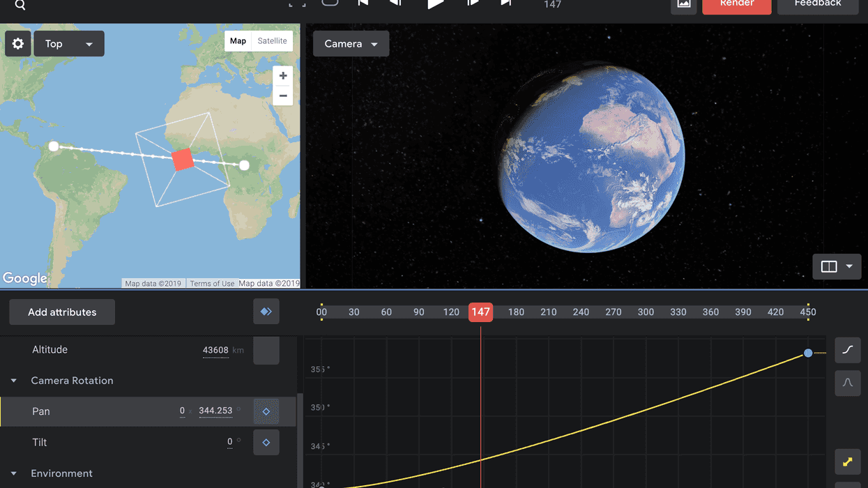Step back one frame

point(395,3)
